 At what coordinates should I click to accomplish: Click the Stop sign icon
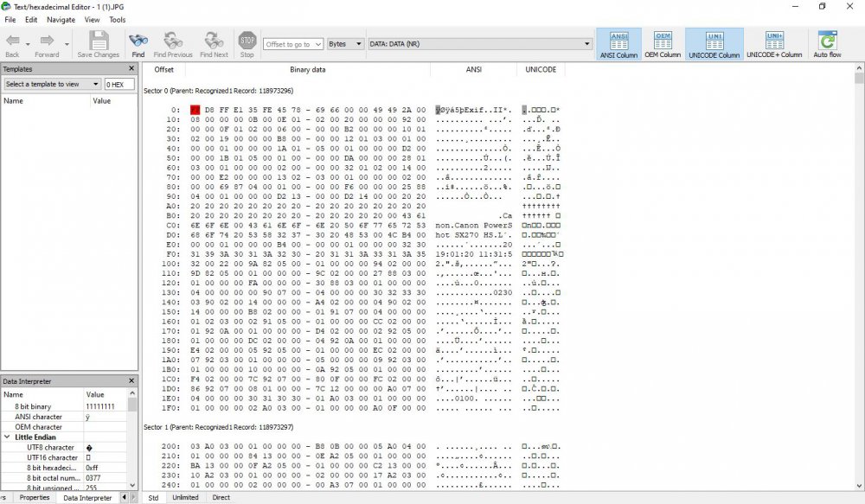coord(247,41)
